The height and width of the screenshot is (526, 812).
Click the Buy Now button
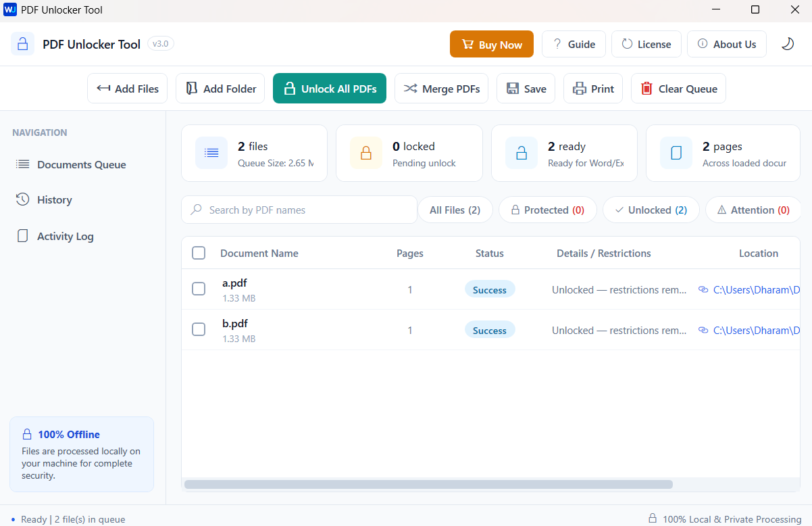pyautogui.click(x=492, y=44)
